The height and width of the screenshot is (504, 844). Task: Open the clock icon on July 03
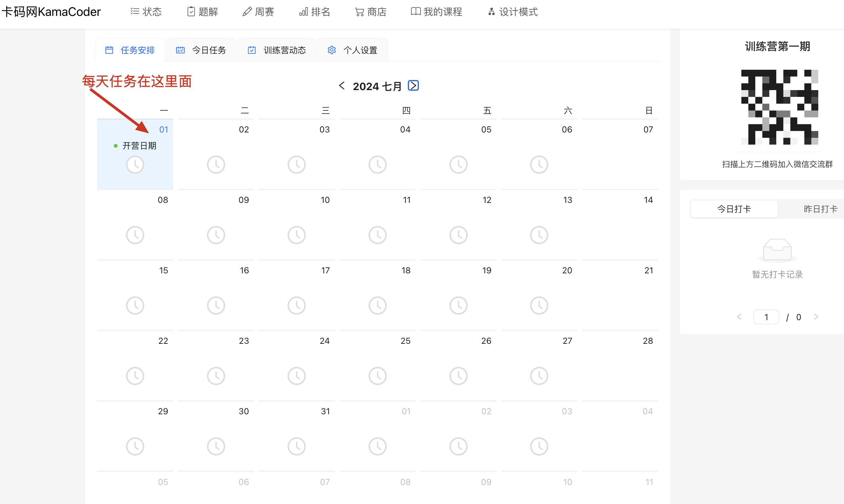click(x=297, y=165)
